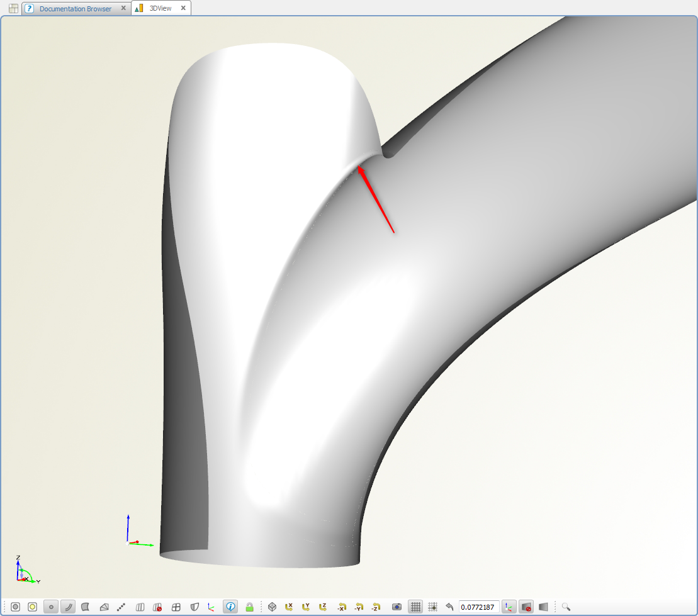Image resolution: width=698 pixels, height=616 pixels.
Task: View along positive X axis
Action: (289, 607)
